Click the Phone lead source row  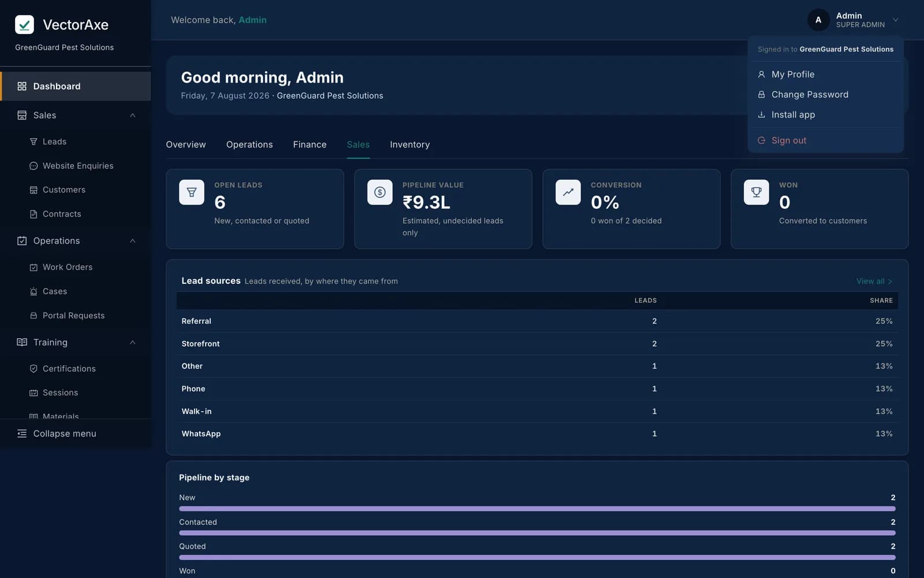coord(537,388)
